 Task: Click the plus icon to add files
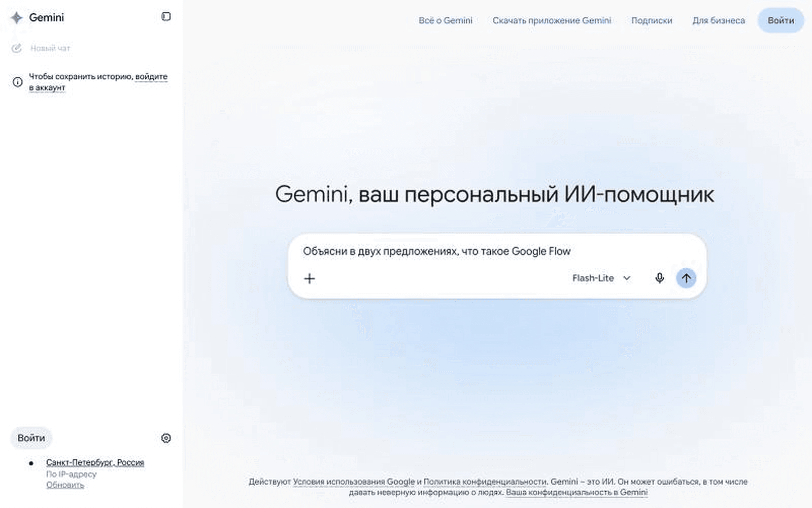pyautogui.click(x=310, y=278)
